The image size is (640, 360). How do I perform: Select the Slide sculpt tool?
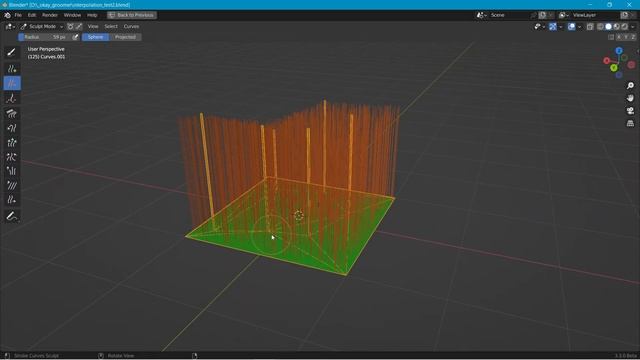(x=12, y=200)
